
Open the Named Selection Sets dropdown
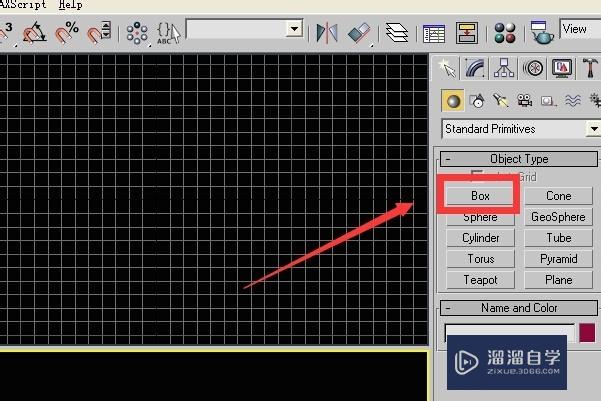point(294,29)
